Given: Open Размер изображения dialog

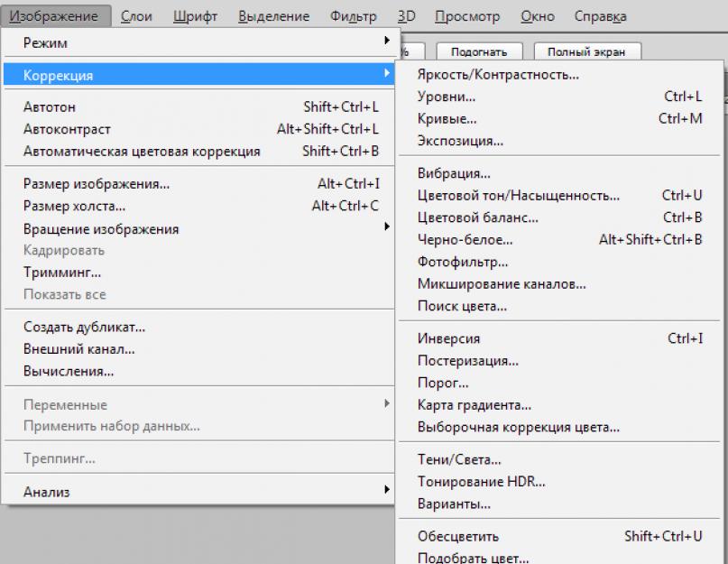Looking at the screenshot, I should 97,184.
